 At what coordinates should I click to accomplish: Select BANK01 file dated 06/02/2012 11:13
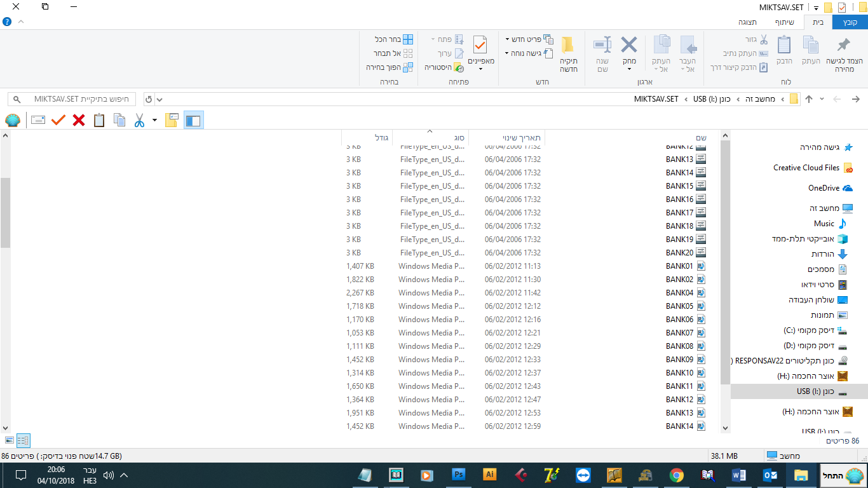coord(526,266)
